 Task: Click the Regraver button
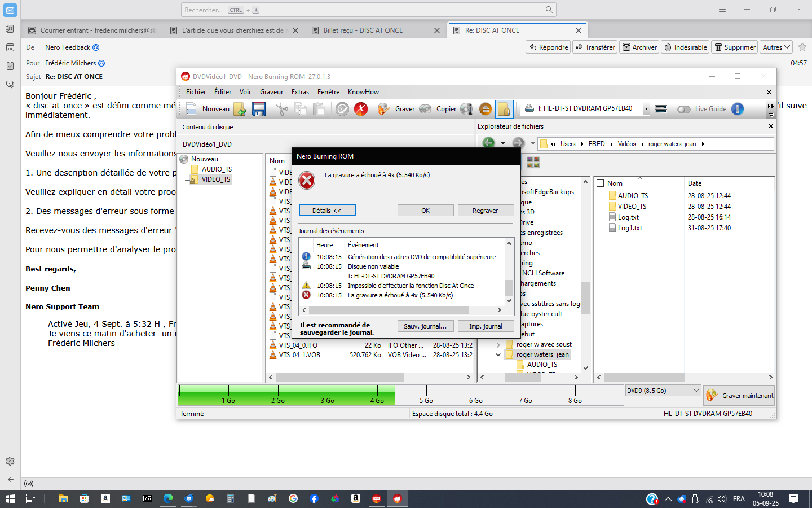point(485,211)
